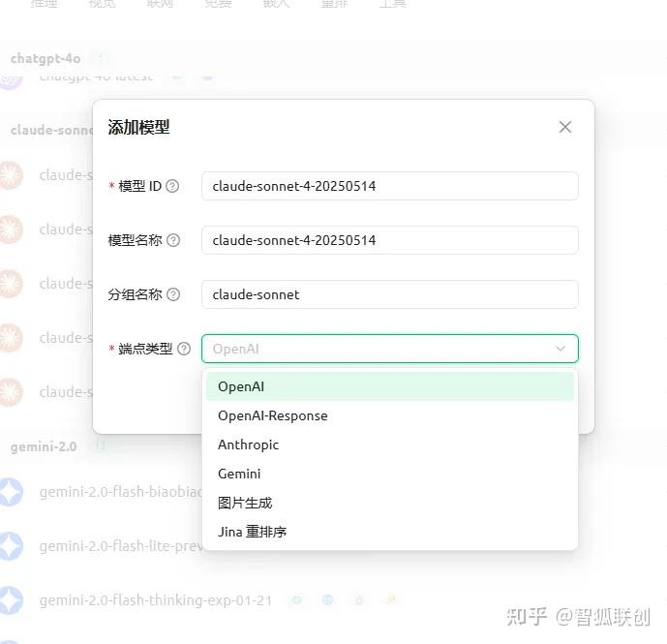Click the help icon next to 模型名称
The height and width of the screenshot is (644, 667).
pyautogui.click(x=173, y=240)
